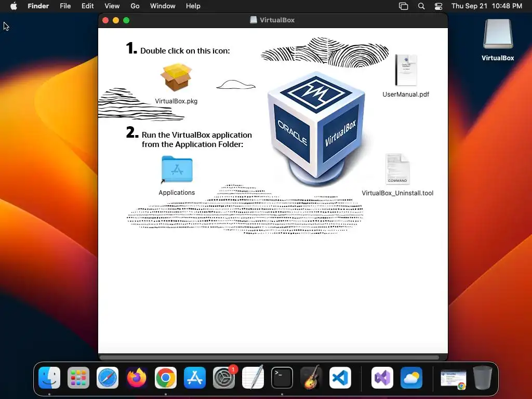The height and width of the screenshot is (399, 532).
Task: Open the Apple menu
Action: 14,6
